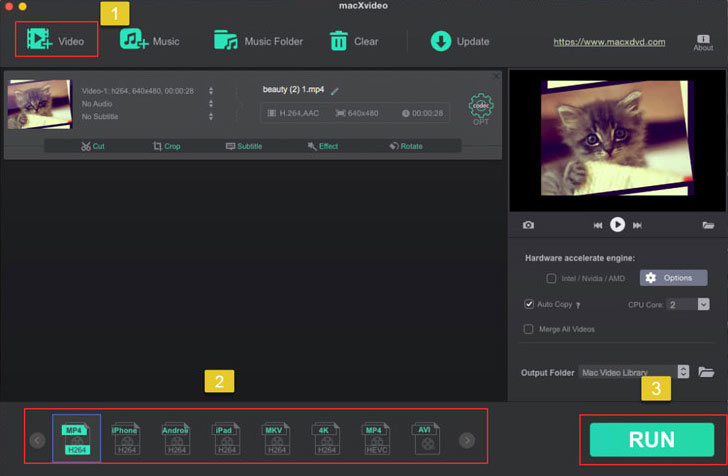Enable Intel / Nvidia / AMD hardware acceleration

(551, 279)
